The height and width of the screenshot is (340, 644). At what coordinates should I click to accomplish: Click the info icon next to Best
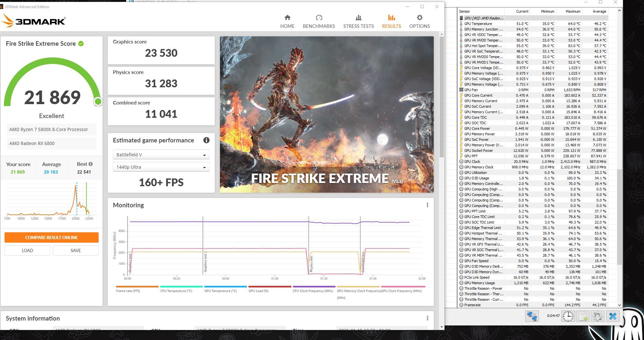click(91, 164)
